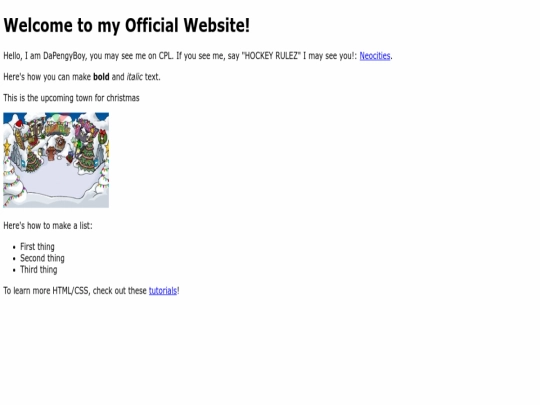Select the Third thing list item

pyautogui.click(x=39, y=270)
